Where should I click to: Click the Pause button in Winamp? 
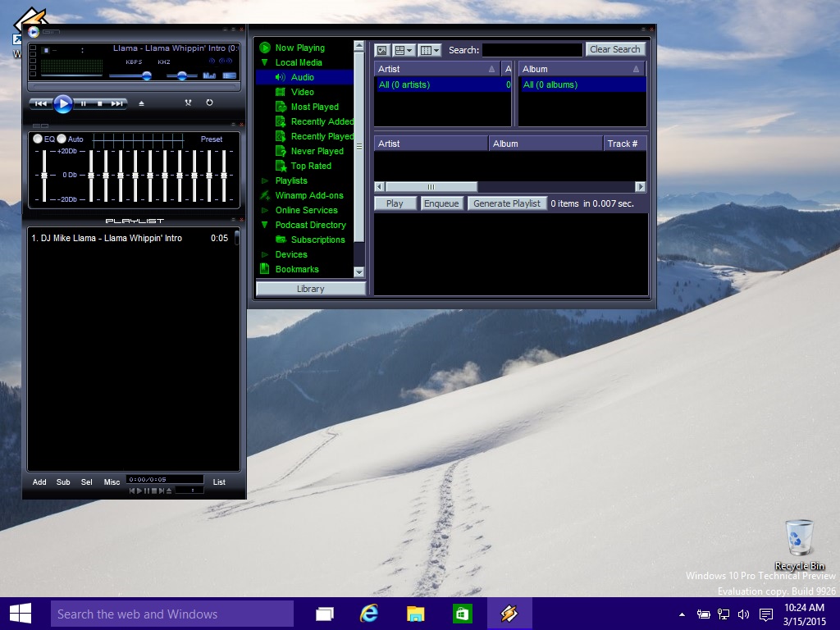pos(83,103)
